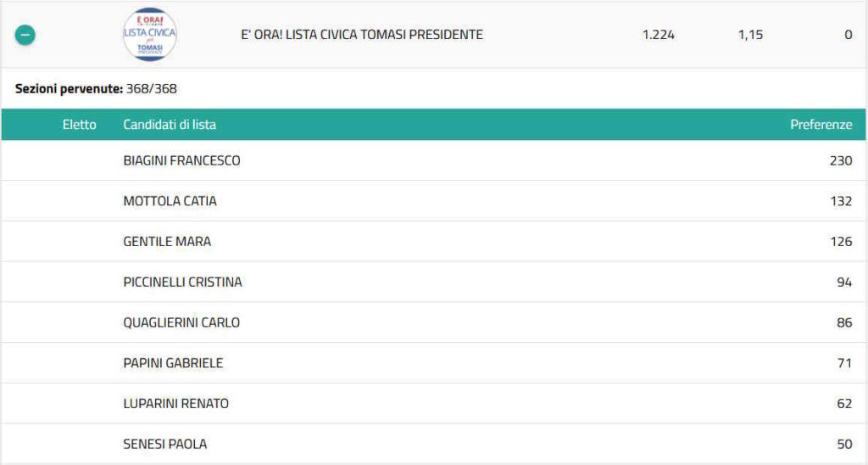Select candidate MOTTOLA CATIA

[170, 201]
